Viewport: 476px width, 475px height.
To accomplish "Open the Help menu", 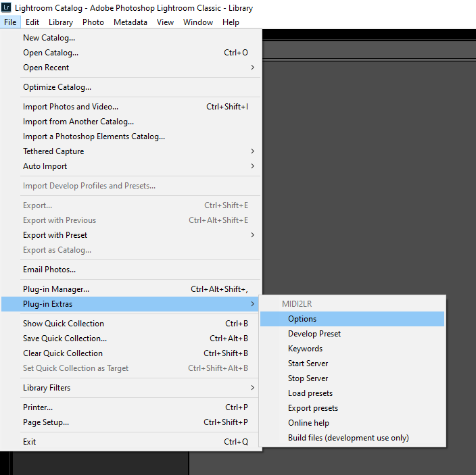I will pyautogui.click(x=231, y=22).
